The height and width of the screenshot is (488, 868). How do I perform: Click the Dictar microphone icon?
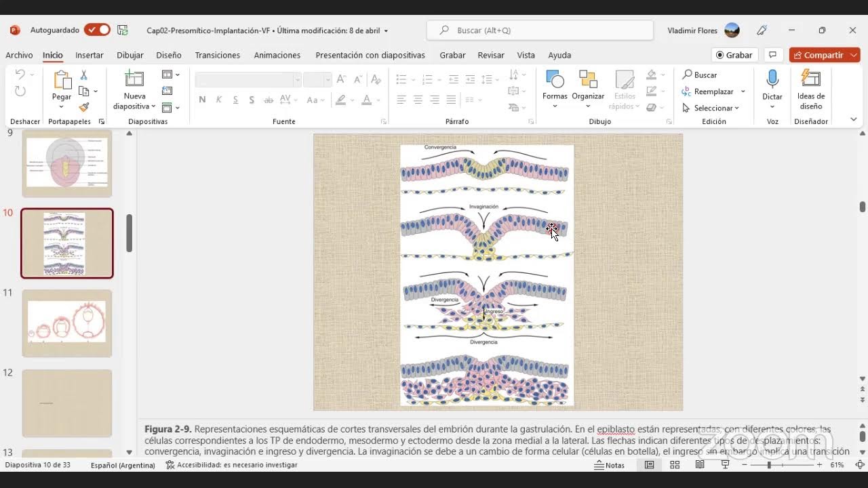coord(772,79)
